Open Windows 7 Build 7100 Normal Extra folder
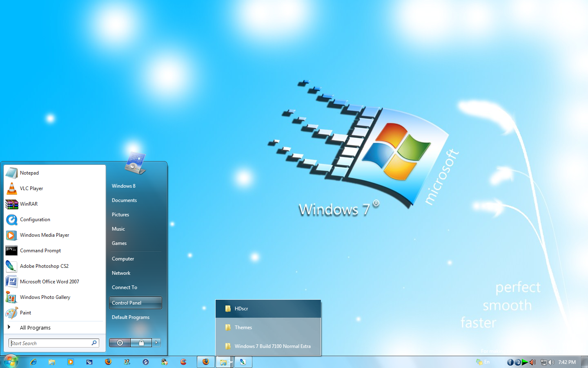 (x=268, y=346)
